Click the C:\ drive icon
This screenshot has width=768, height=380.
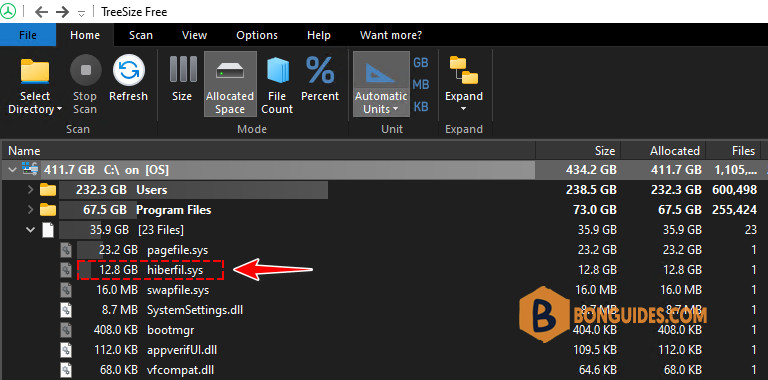tap(30, 170)
